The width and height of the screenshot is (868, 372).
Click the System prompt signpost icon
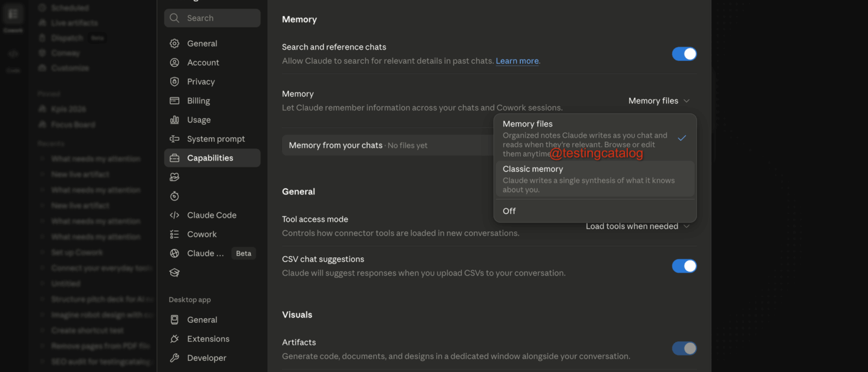click(x=175, y=139)
